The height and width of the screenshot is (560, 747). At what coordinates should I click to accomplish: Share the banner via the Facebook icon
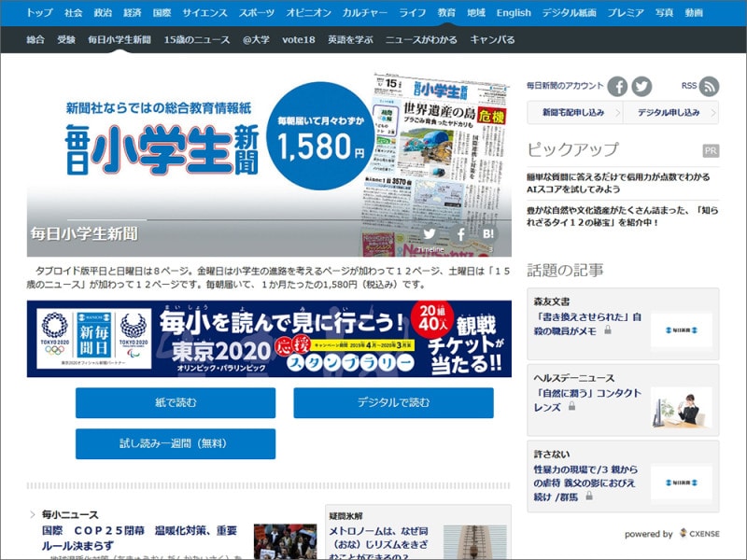460,234
